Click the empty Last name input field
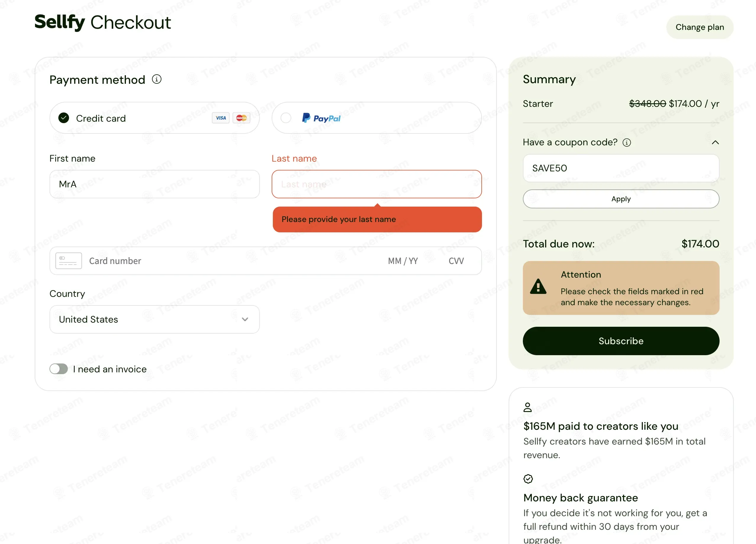Screen dimensions: 756x544 377,184
